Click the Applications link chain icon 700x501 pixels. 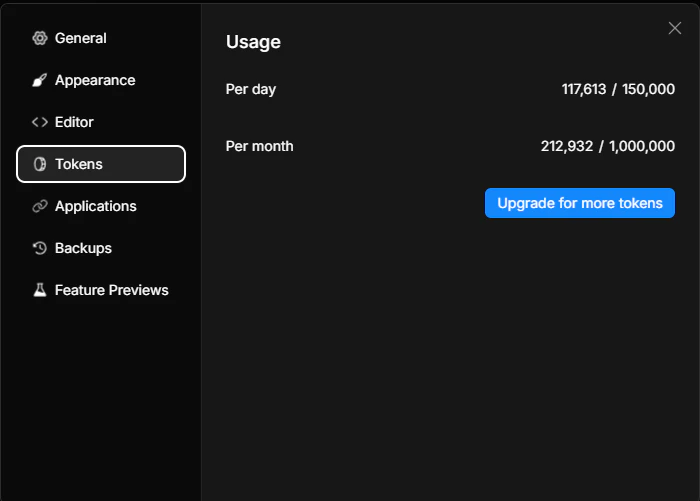[x=40, y=206]
